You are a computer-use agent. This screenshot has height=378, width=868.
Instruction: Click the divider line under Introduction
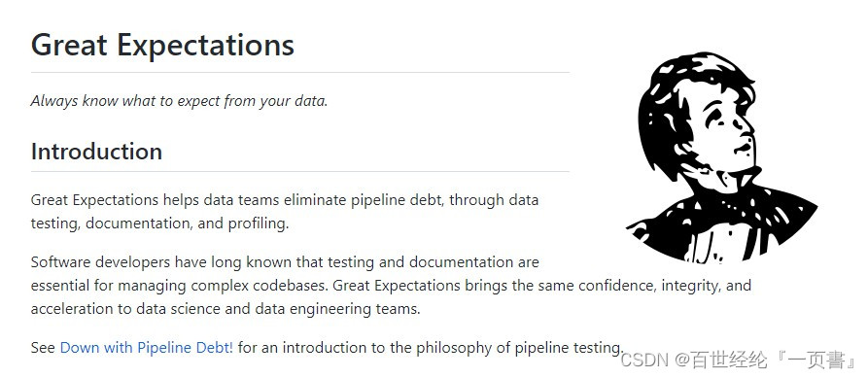(x=300, y=172)
